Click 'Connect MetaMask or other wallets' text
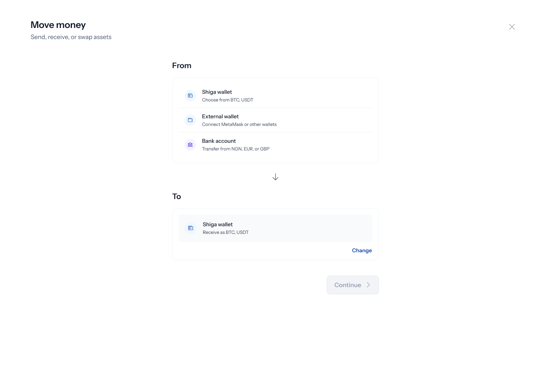This screenshot has width=551, height=392. click(239, 124)
